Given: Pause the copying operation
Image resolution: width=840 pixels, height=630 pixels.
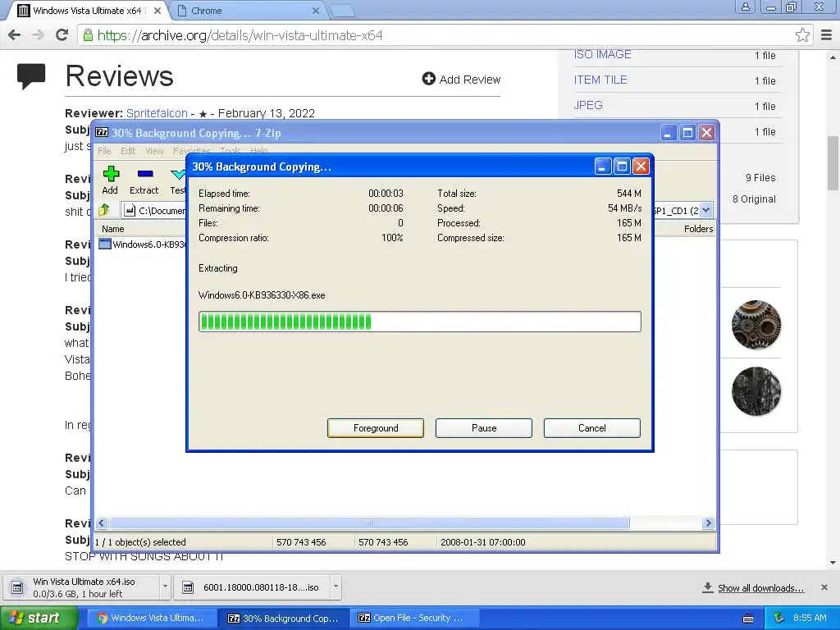Looking at the screenshot, I should [484, 428].
